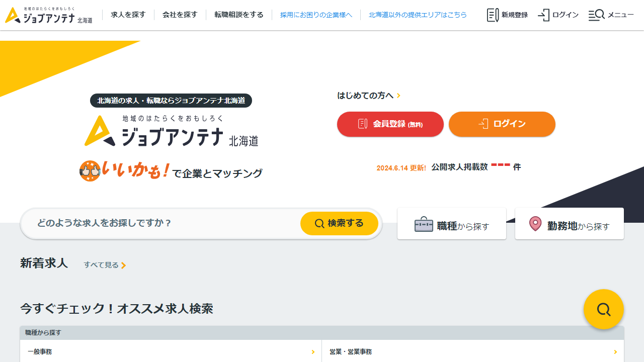
Task: Open the メニュー search-list icon
Action: 596,15
